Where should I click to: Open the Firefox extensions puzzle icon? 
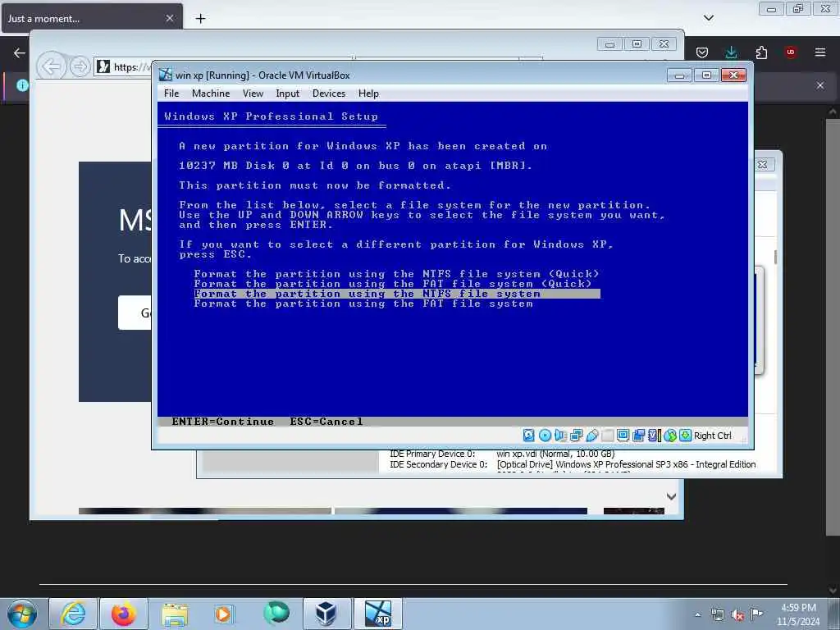click(x=761, y=52)
